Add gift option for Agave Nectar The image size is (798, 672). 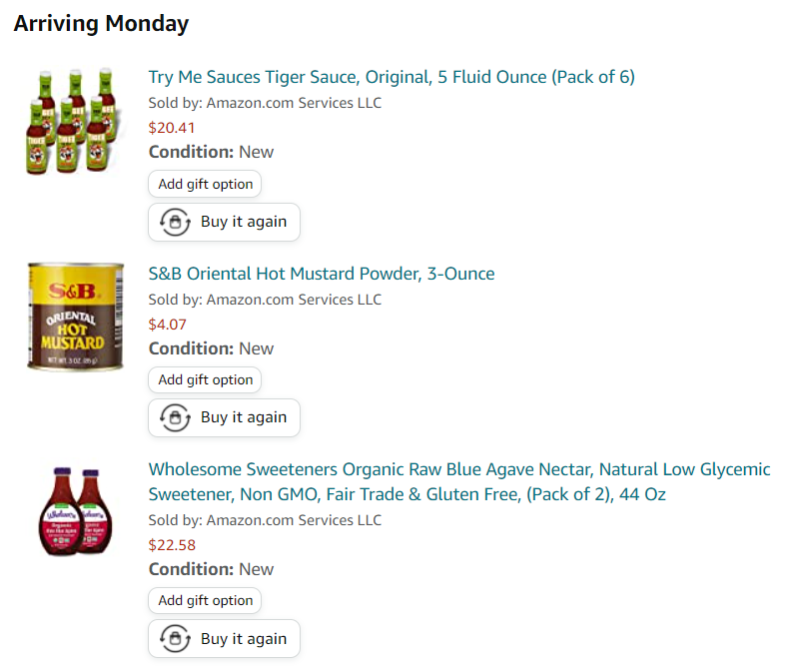[205, 600]
